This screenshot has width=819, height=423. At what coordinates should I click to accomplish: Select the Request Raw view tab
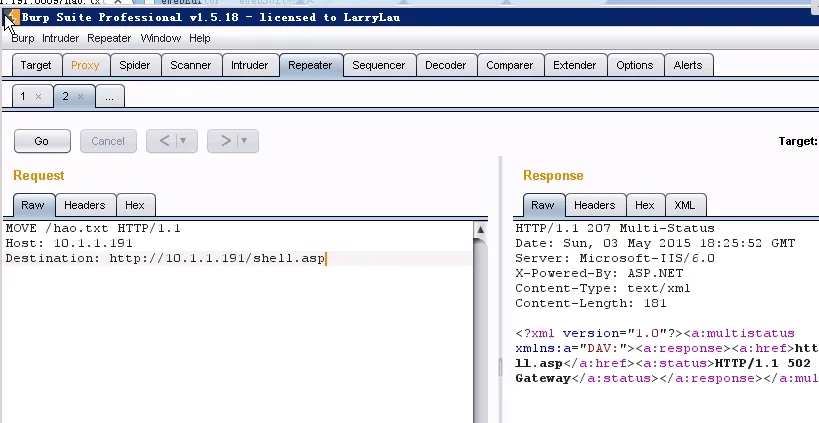click(x=32, y=205)
